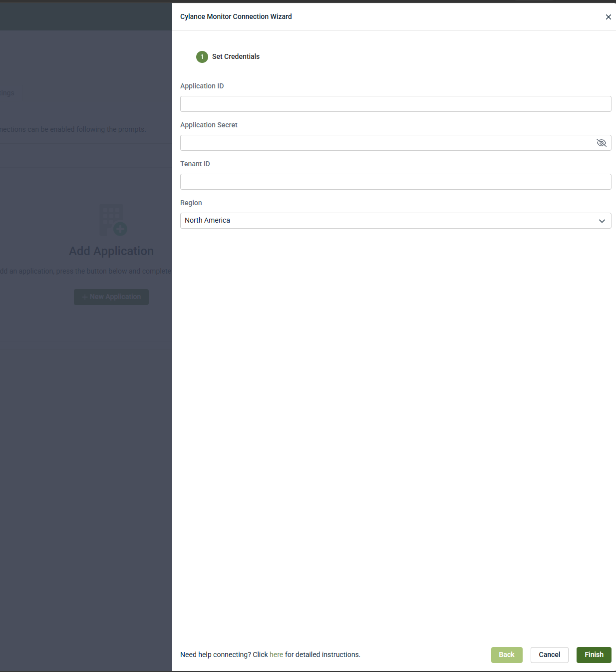Image resolution: width=616 pixels, height=672 pixels.
Task: Click the Application ID label
Action: click(x=202, y=86)
